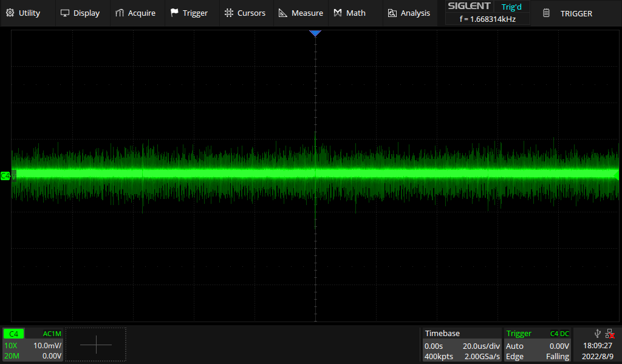
Task: Click the 10.0mV/ vertical scale value
Action: (x=47, y=345)
